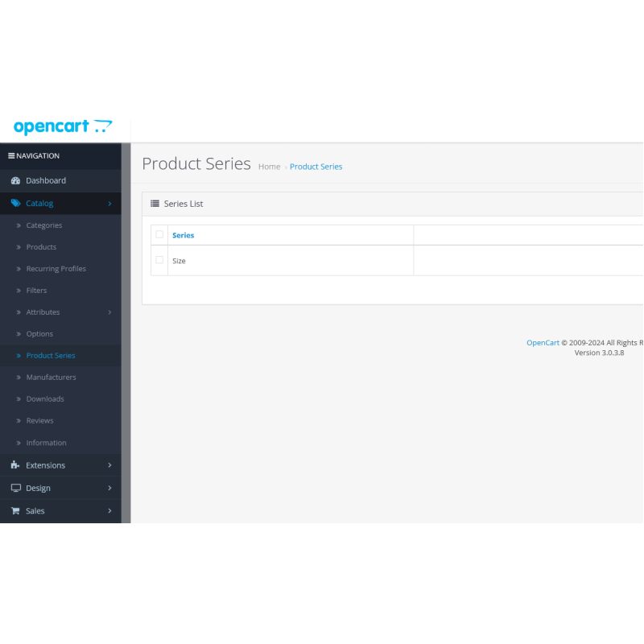This screenshot has width=644, height=644.
Task: Expand the Extensions menu chevron
Action: 109,465
